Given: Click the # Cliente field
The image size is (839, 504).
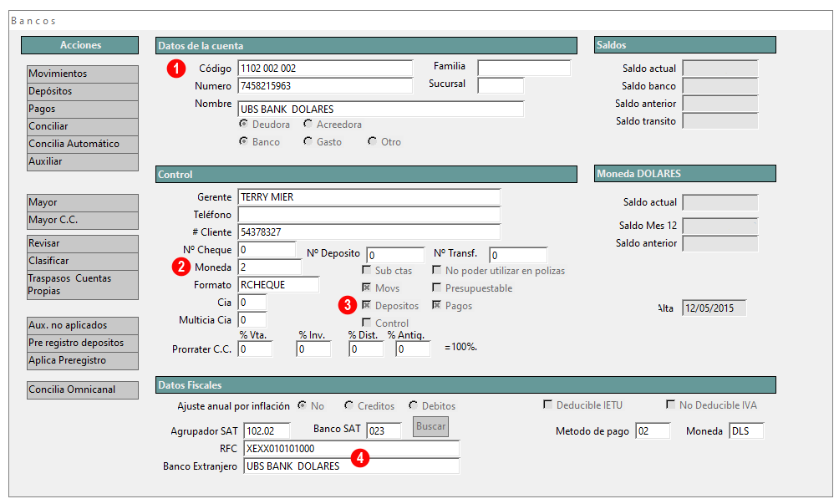Looking at the screenshot, I should [369, 232].
